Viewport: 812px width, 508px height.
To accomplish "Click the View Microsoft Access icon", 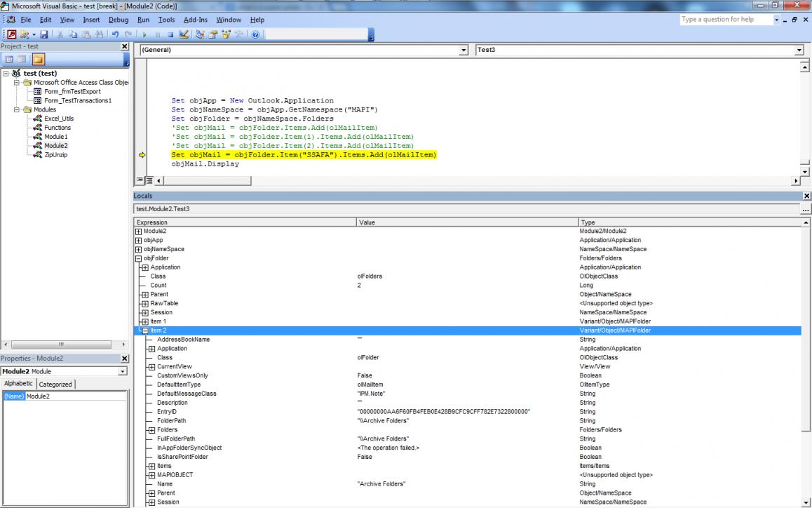I will [12, 34].
